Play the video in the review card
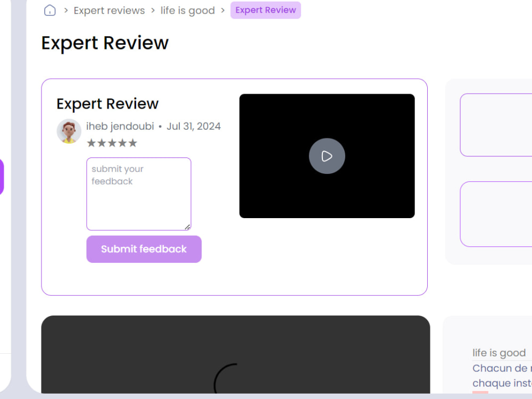532x399 pixels. (327, 156)
